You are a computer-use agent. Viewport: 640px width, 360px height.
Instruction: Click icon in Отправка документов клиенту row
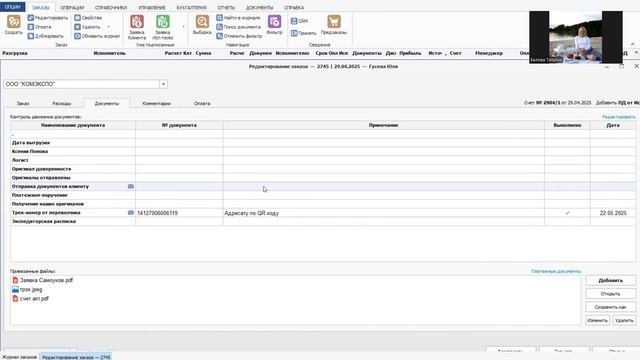pyautogui.click(x=131, y=187)
